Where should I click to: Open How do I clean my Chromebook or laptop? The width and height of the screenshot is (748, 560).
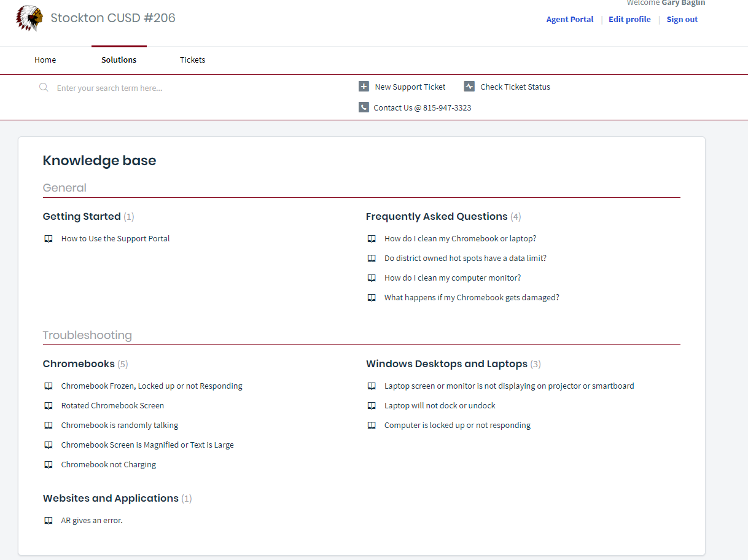461,238
